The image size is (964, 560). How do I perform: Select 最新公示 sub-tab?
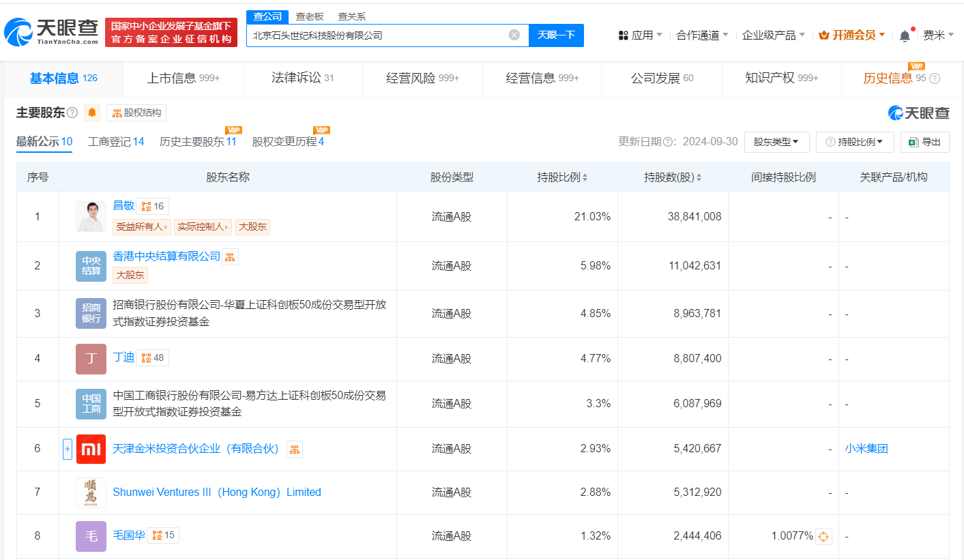click(44, 142)
